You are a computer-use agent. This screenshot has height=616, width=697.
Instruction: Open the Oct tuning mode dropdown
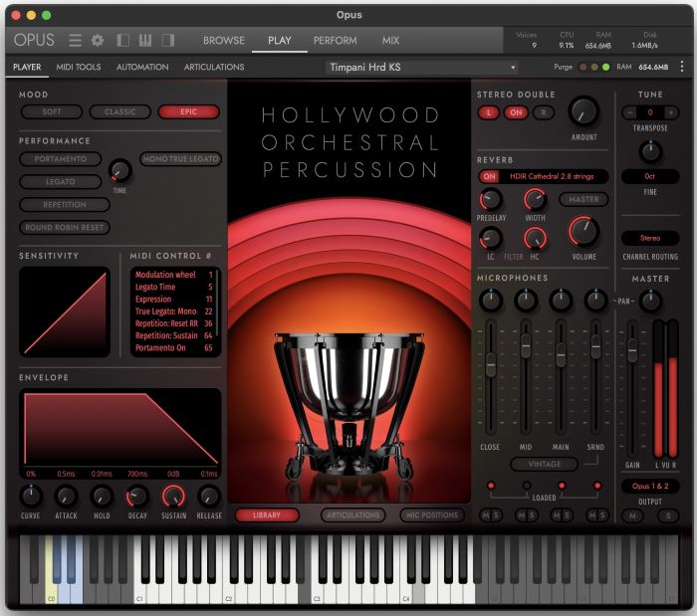650,176
